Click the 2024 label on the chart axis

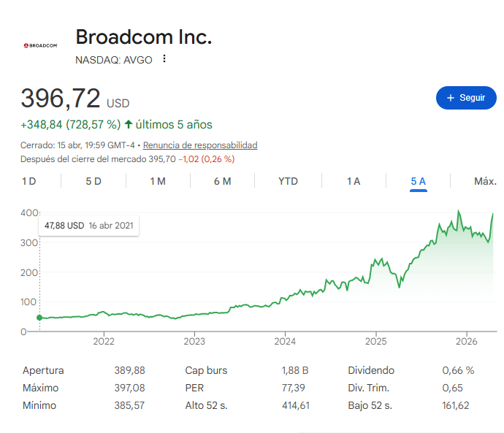click(285, 341)
